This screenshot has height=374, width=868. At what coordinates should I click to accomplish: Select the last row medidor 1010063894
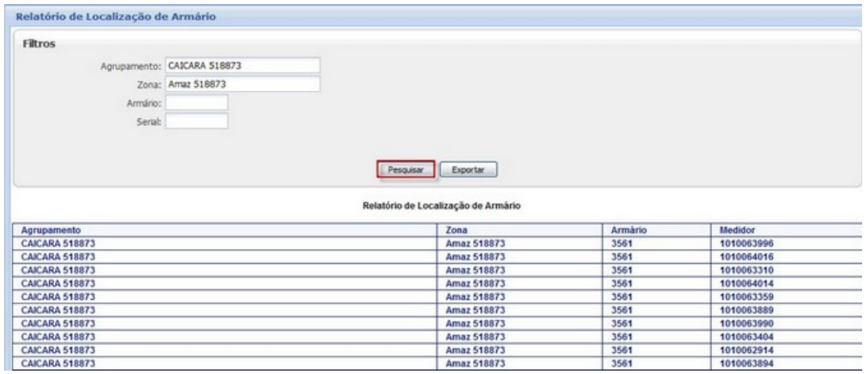pyautogui.click(x=747, y=363)
